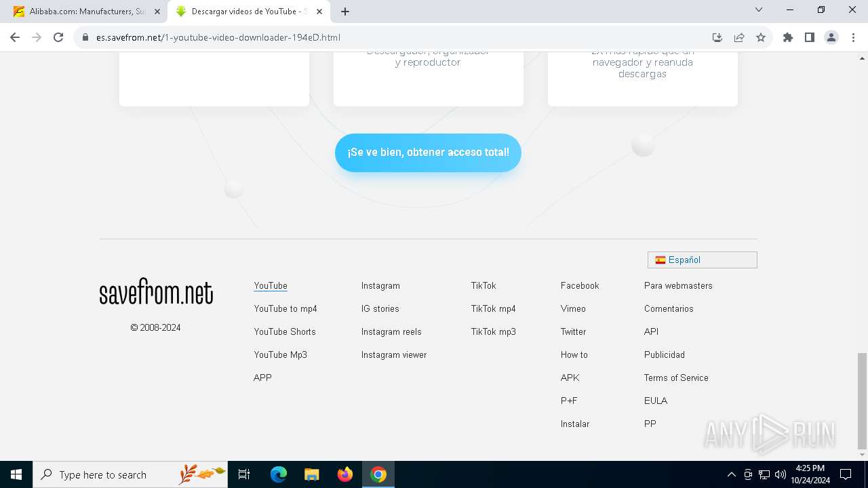This screenshot has height=488, width=868.
Task: Click the taskbar search box
Action: [x=130, y=474]
